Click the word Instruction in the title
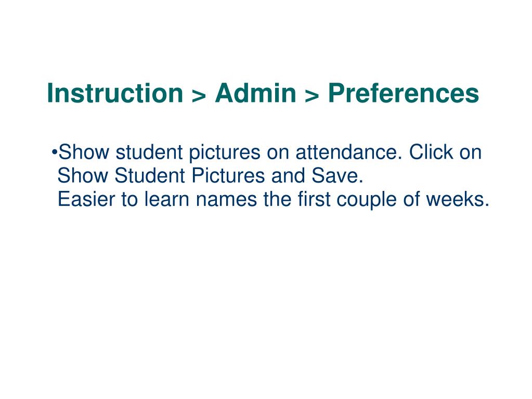Screen dimensions: 532x399 coord(115,93)
